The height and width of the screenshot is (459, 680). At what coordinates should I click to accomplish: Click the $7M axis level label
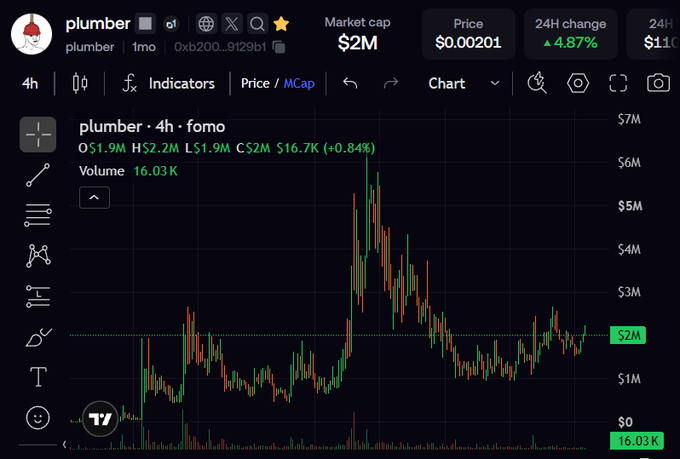[629, 119]
